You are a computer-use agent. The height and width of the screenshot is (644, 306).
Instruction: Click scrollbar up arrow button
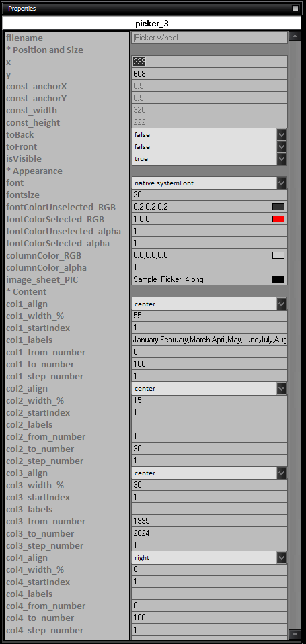(x=295, y=36)
